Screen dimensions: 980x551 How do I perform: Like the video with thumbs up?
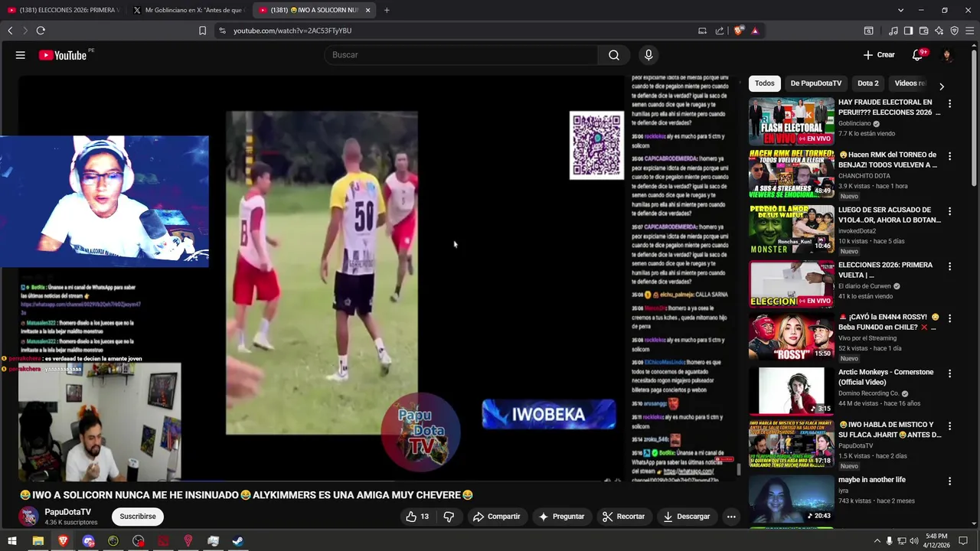[417, 517]
